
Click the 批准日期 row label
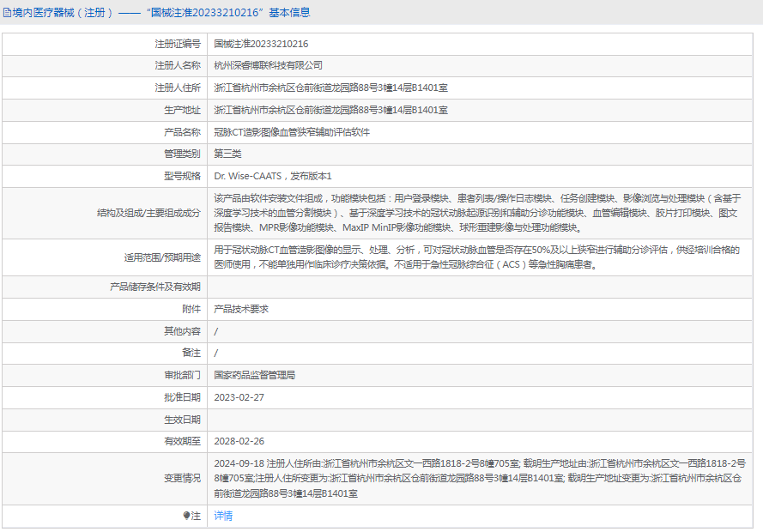pos(182,398)
